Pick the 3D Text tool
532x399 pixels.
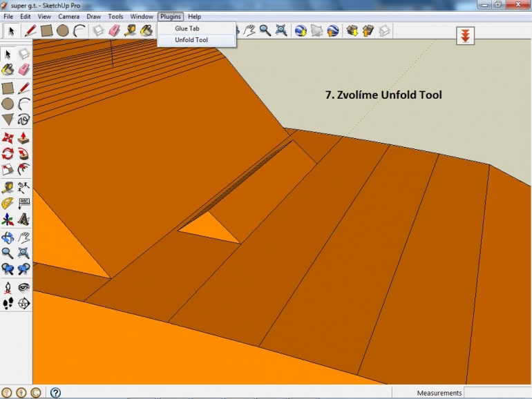click(23, 220)
